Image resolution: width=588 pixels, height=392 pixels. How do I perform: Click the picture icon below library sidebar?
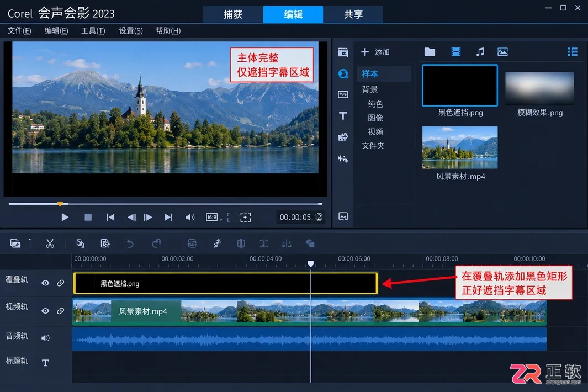point(343,216)
